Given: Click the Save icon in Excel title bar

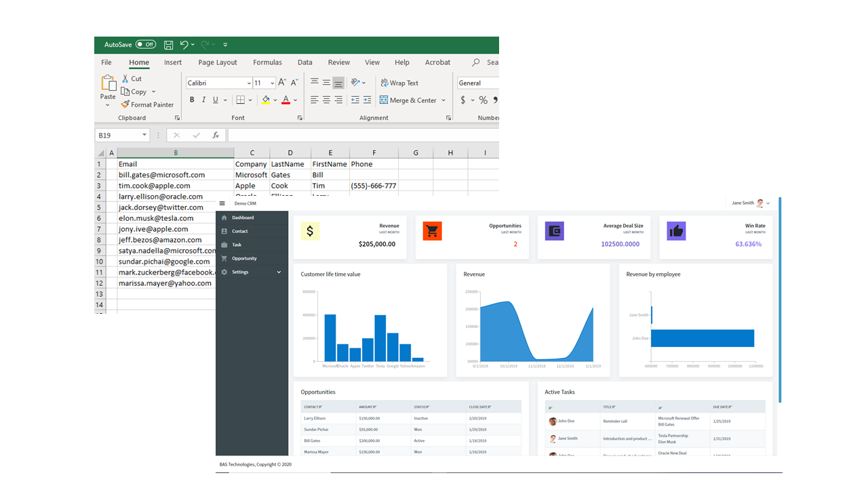Looking at the screenshot, I should click(x=168, y=45).
